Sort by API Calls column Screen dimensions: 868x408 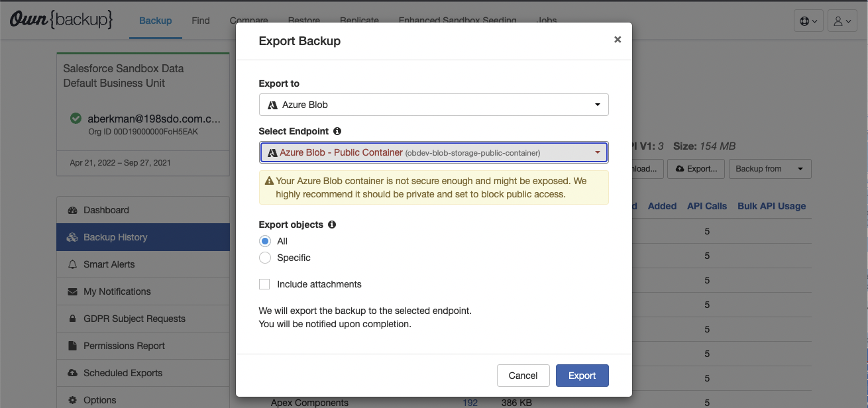(x=707, y=206)
